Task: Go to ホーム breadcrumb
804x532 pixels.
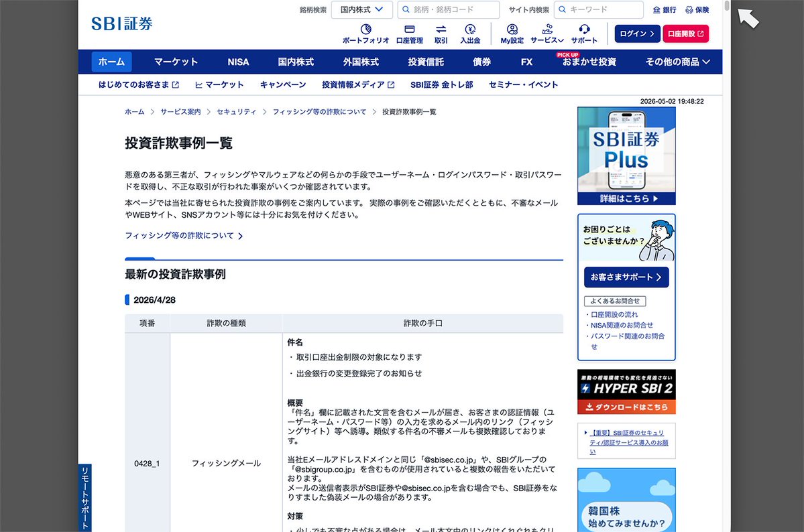Action: [x=134, y=112]
